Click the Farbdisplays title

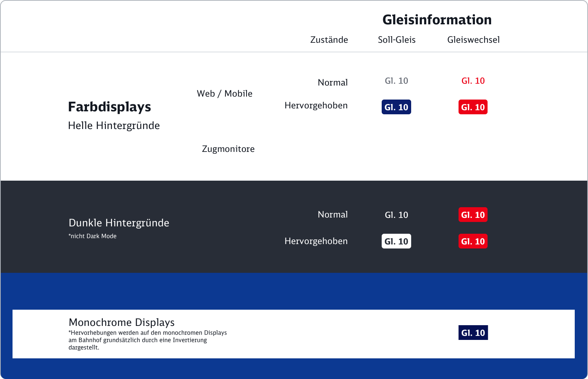tap(109, 107)
